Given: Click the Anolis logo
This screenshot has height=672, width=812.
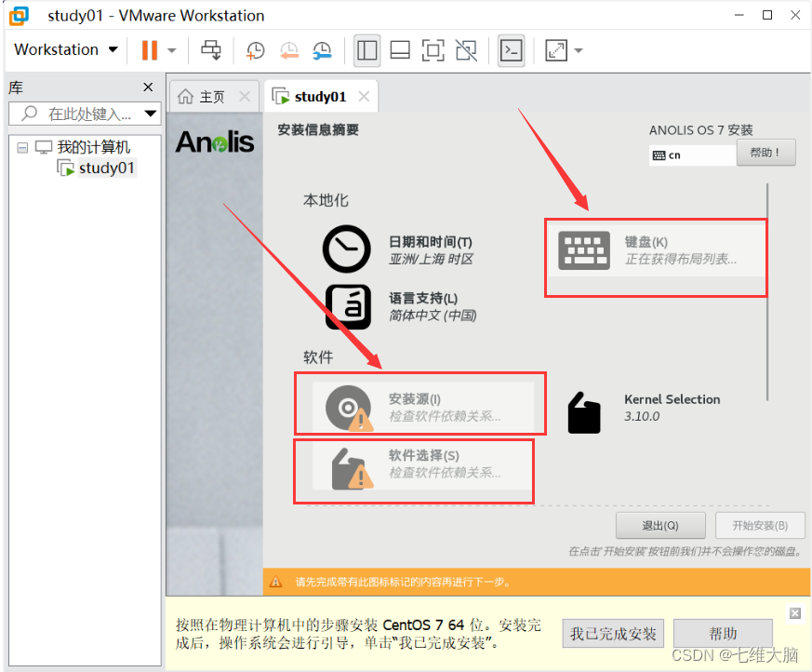Looking at the screenshot, I should (x=214, y=142).
